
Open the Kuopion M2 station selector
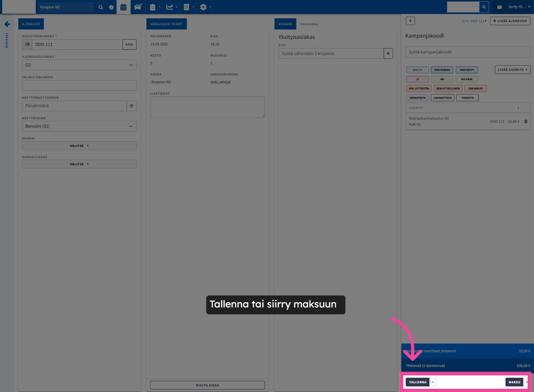coord(66,7)
